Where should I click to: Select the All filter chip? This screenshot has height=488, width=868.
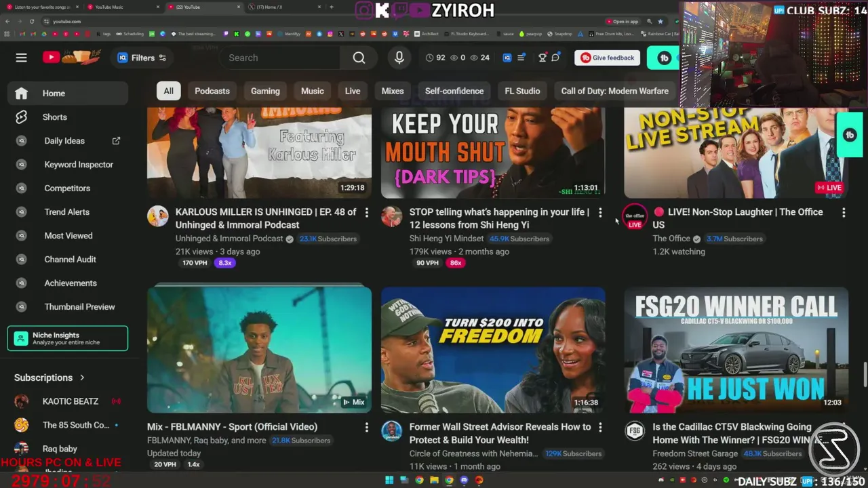(x=168, y=91)
